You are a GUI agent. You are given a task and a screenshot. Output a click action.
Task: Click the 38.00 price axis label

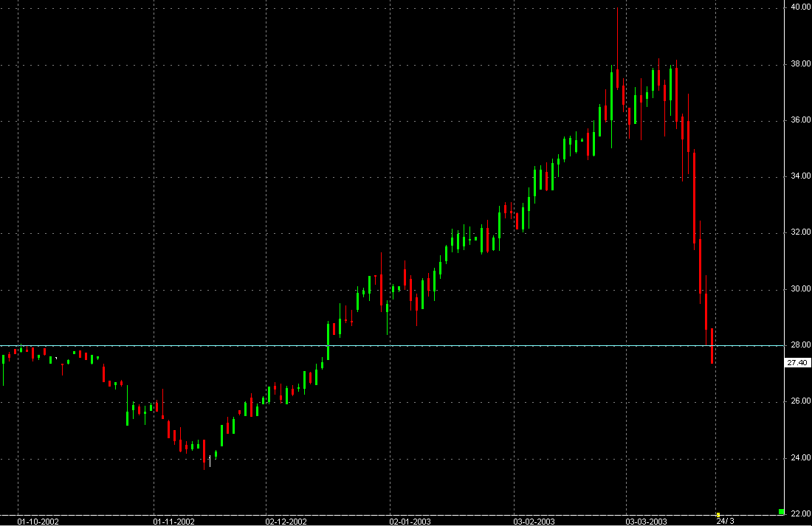click(800, 63)
